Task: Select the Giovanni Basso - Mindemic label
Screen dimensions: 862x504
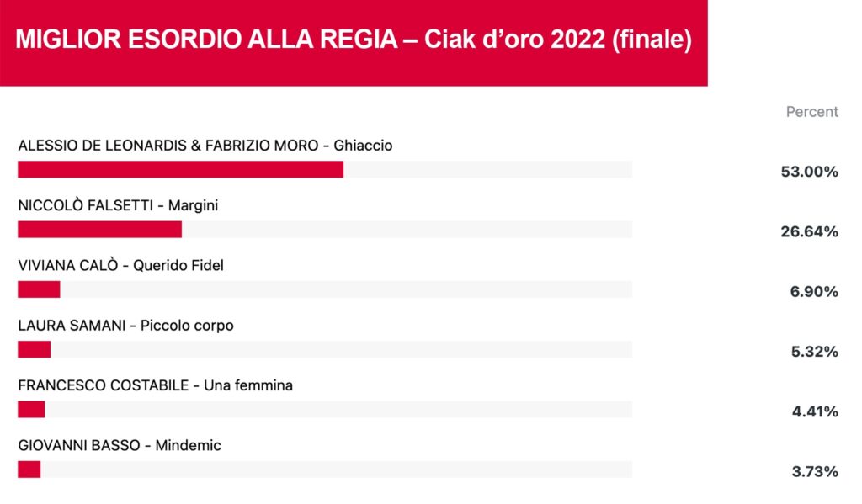Action: [x=120, y=445]
